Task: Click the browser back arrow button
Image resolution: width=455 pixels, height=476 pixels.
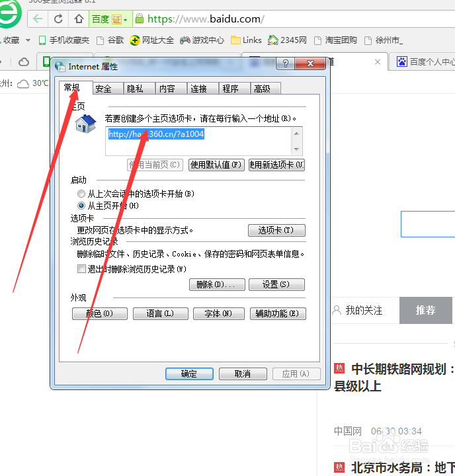Action: [x=38, y=19]
